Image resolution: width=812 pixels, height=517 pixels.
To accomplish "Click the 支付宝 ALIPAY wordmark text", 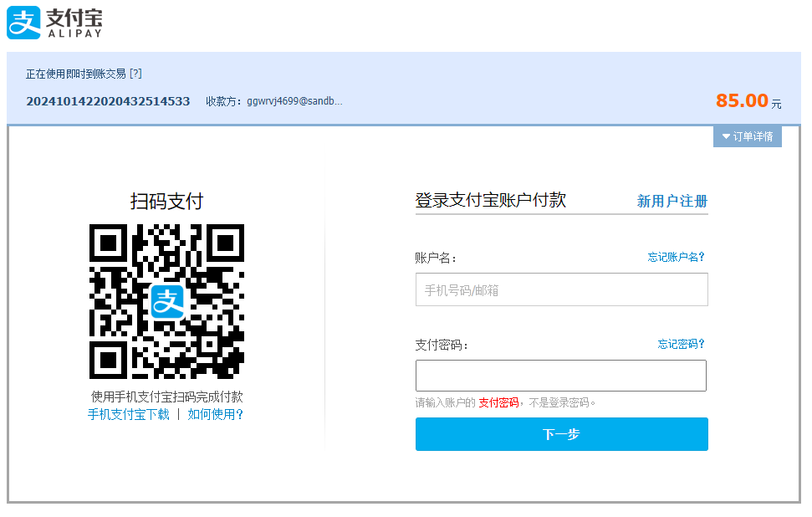I will click(74, 23).
